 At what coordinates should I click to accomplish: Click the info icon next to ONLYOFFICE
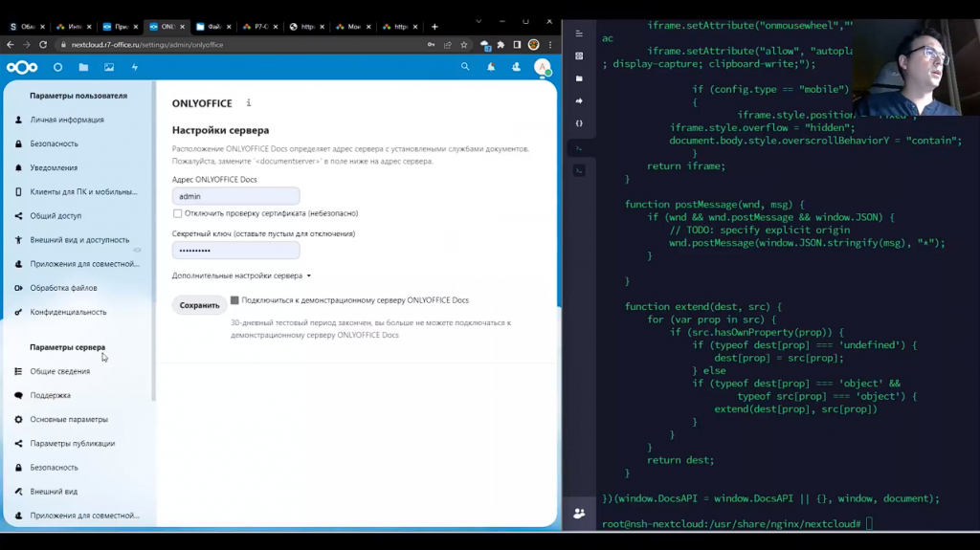pos(248,102)
